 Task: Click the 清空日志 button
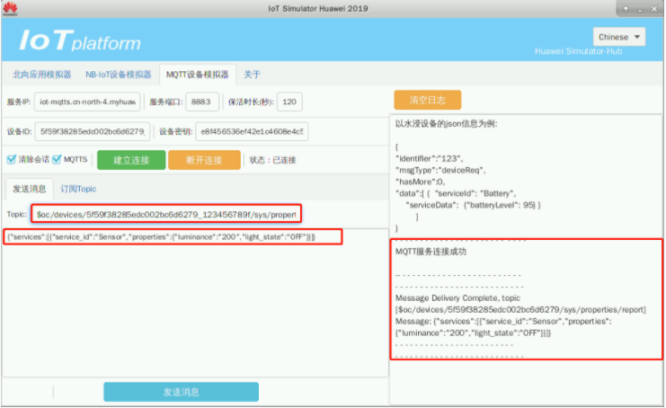point(427,100)
